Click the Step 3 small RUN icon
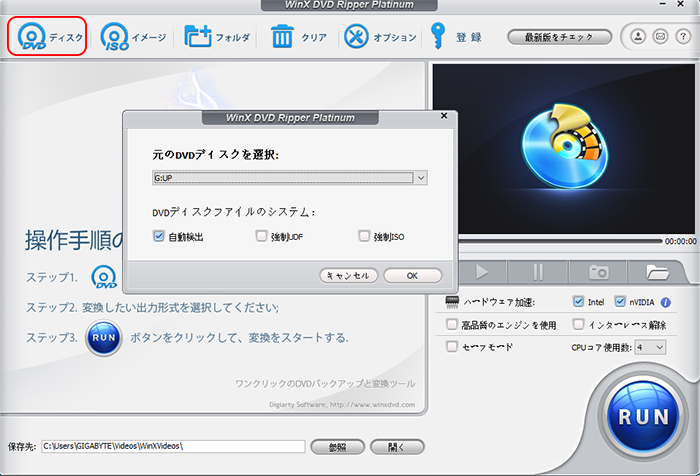Image resolution: width=700 pixels, height=476 pixels. (104, 338)
